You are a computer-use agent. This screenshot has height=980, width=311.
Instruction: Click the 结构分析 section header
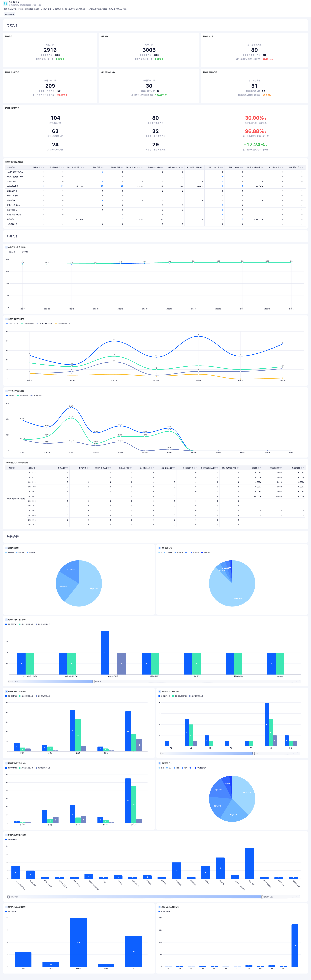coord(13,537)
